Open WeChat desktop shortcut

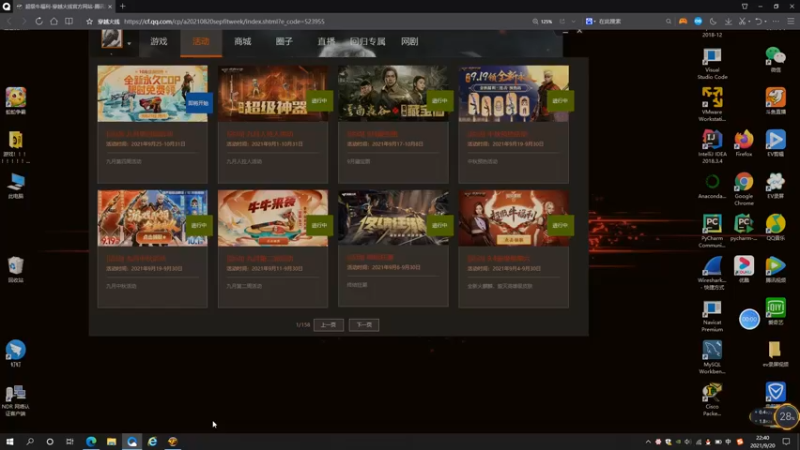tap(776, 59)
